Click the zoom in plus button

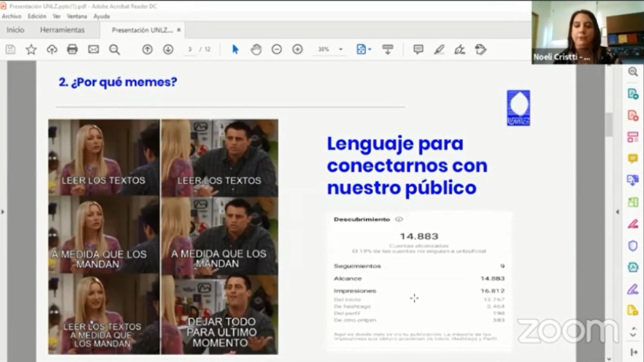[298, 49]
